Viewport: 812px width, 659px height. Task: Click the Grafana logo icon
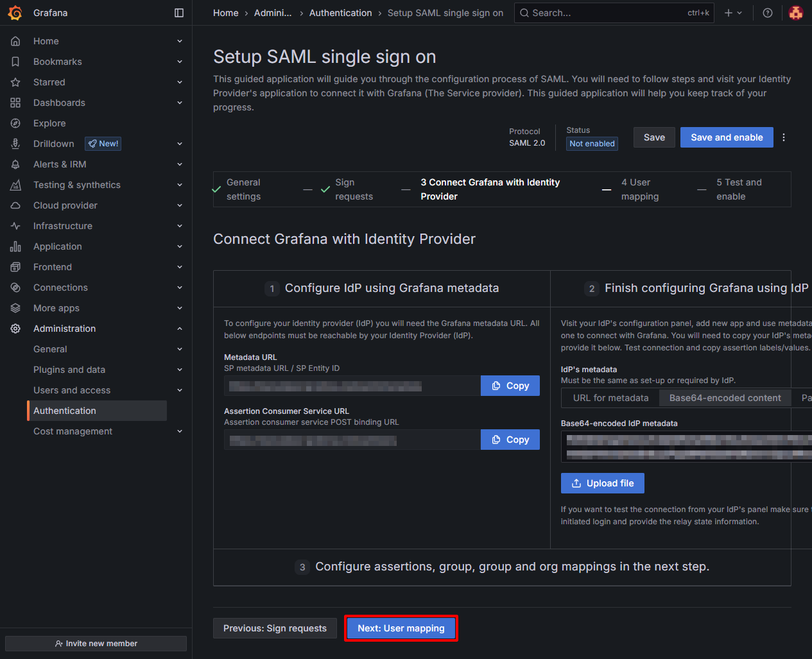pyautogui.click(x=15, y=13)
